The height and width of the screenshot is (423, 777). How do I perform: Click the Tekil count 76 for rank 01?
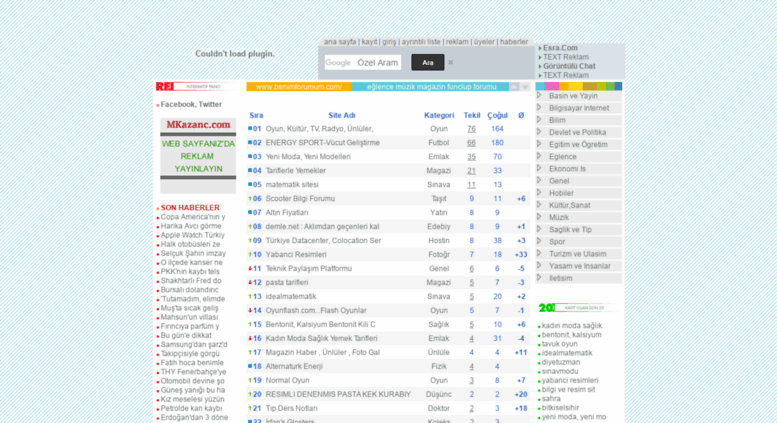471,129
